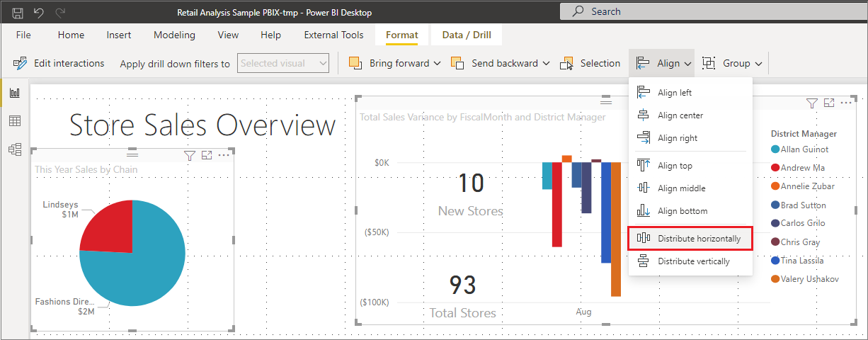
Task: Open Model view icon in sidebar
Action: coord(14,149)
